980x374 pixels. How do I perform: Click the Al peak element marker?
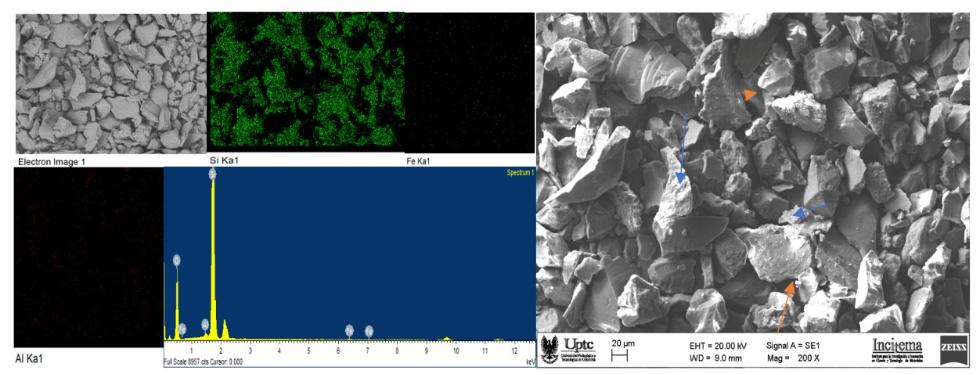point(205,325)
